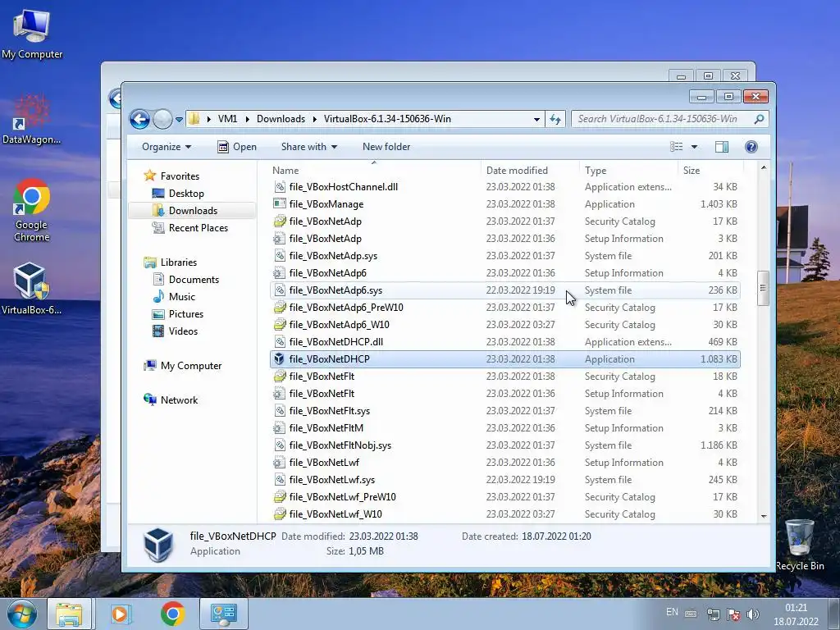Expand the view options dropdown arrow

pyautogui.click(x=694, y=147)
